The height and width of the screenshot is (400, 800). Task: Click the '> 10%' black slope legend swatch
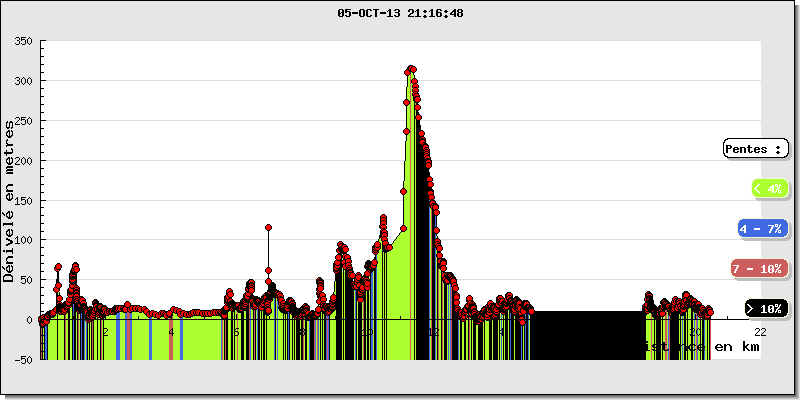click(x=766, y=309)
